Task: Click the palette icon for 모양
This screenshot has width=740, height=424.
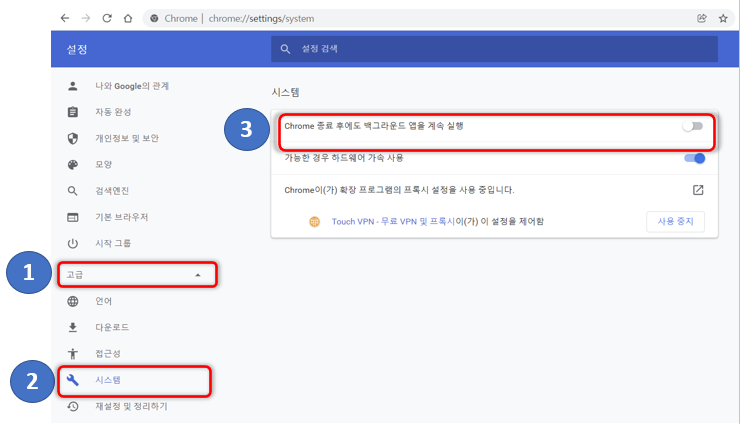Action: click(x=73, y=164)
